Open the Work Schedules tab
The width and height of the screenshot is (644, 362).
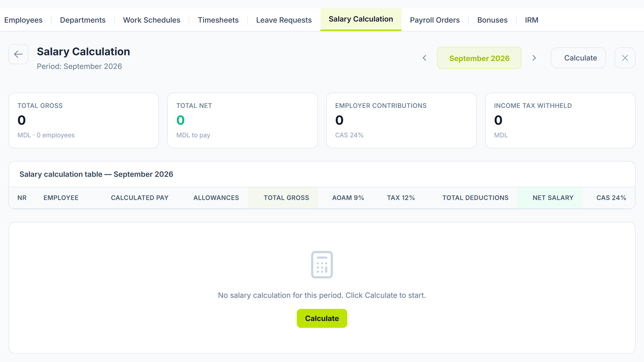152,20
